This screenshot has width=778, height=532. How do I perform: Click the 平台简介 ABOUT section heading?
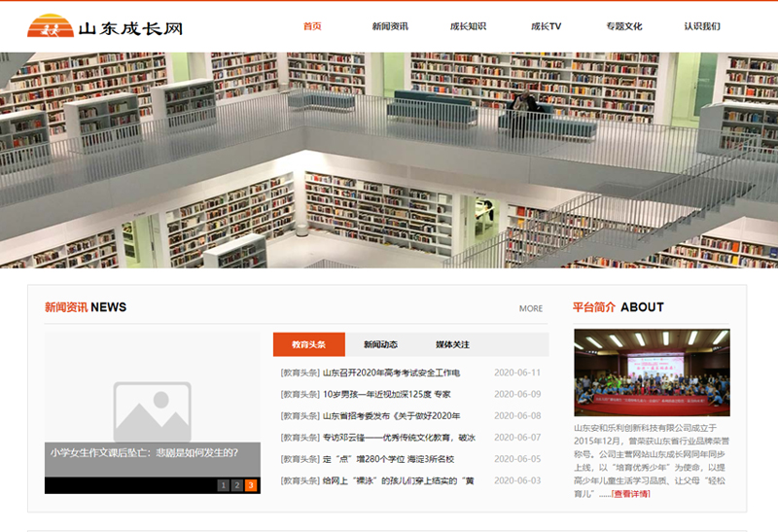[619, 307]
